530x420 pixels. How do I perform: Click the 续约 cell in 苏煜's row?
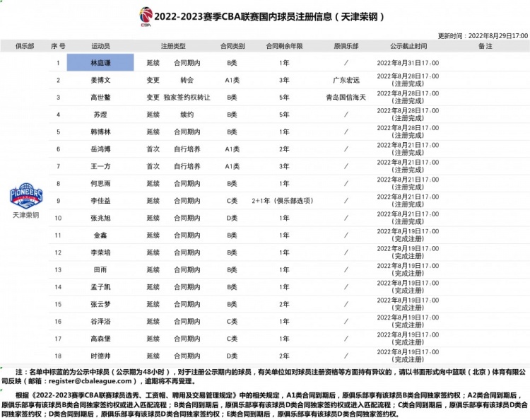click(187, 115)
